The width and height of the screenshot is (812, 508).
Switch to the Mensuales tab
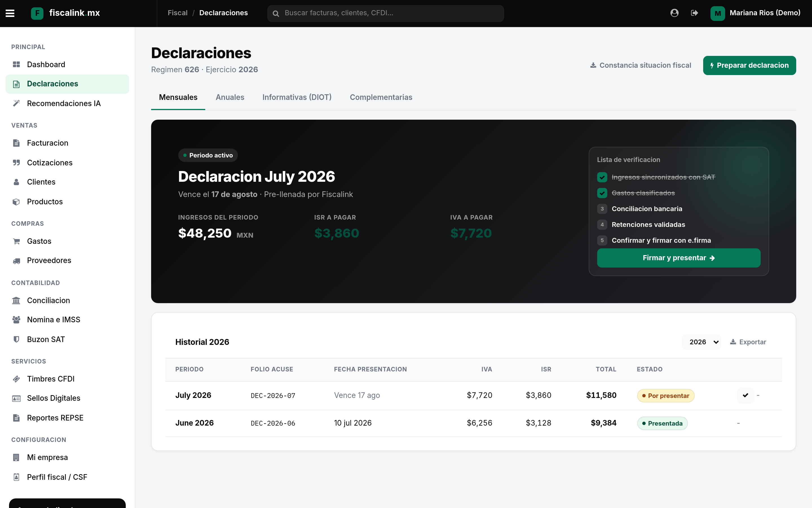pos(178,97)
